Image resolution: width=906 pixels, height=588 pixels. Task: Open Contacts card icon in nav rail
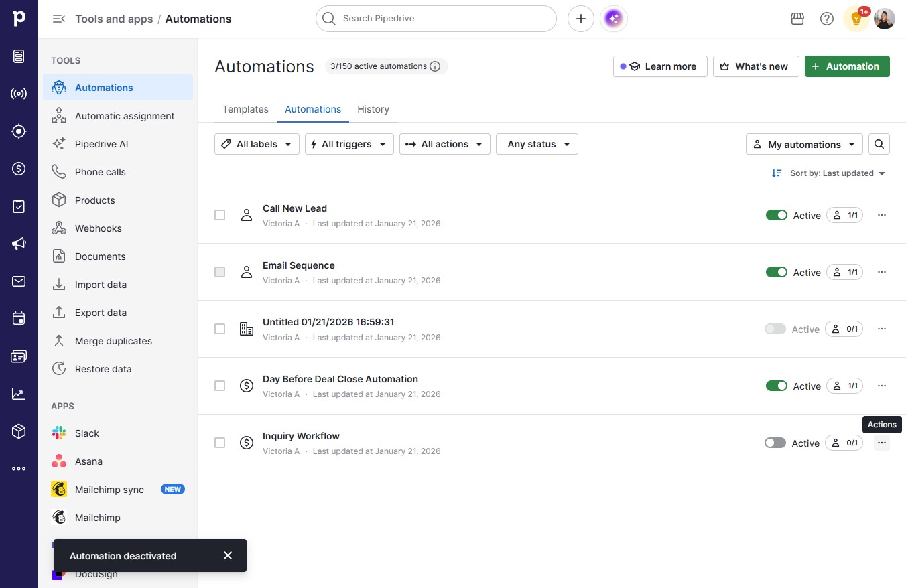point(19,356)
